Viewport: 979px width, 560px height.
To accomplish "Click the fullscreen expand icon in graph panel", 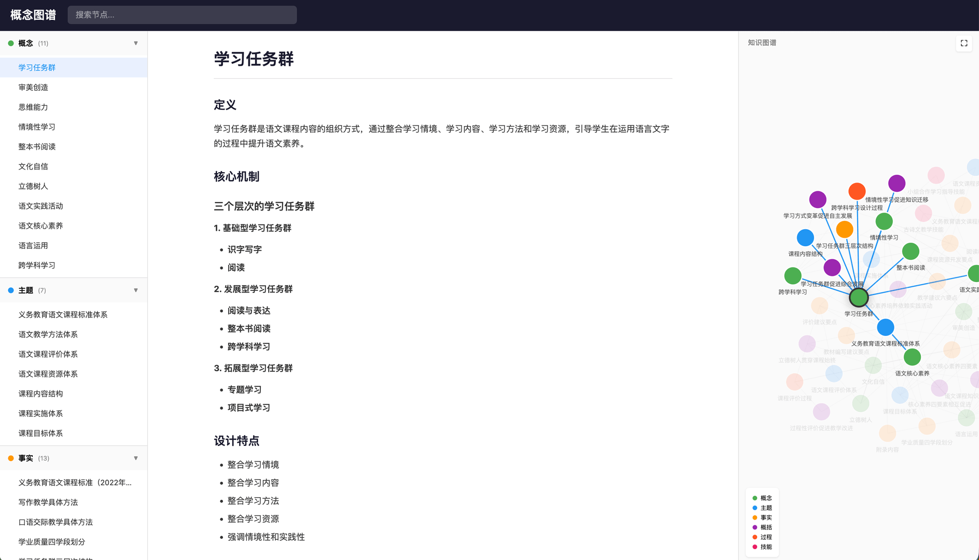I will [x=964, y=43].
